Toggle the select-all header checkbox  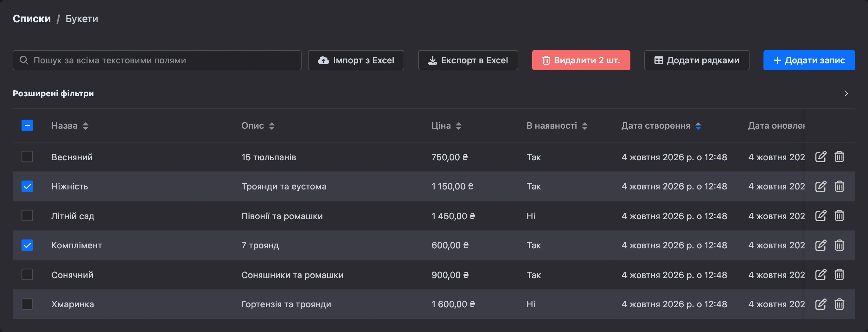27,125
